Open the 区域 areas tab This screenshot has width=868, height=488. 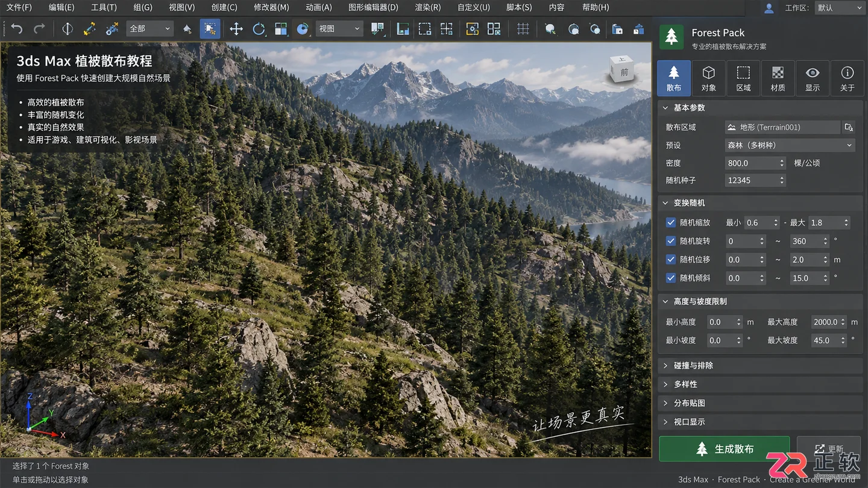(743, 79)
